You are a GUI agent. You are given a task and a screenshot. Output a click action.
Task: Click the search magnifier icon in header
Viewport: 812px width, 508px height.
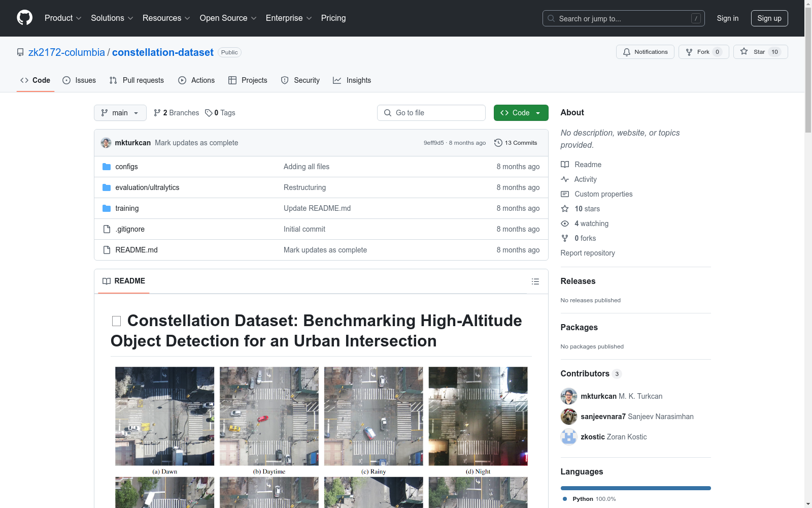551,18
